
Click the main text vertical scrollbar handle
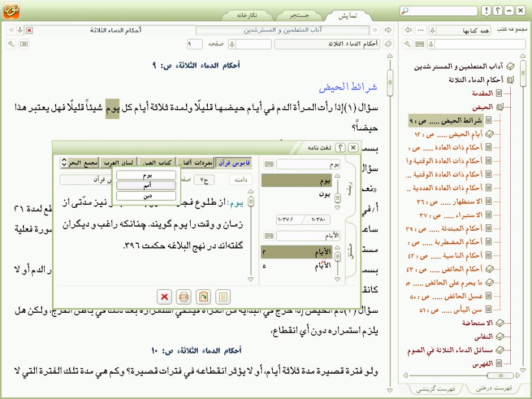[390, 82]
